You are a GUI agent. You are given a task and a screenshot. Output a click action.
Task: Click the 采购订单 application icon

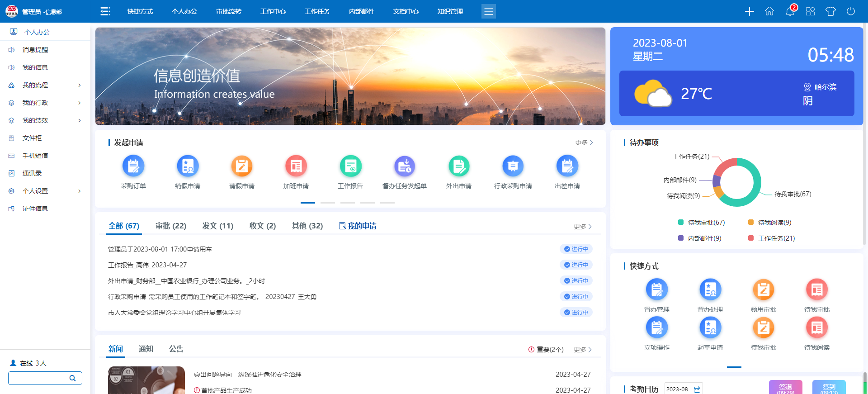click(x=133, y=166)
